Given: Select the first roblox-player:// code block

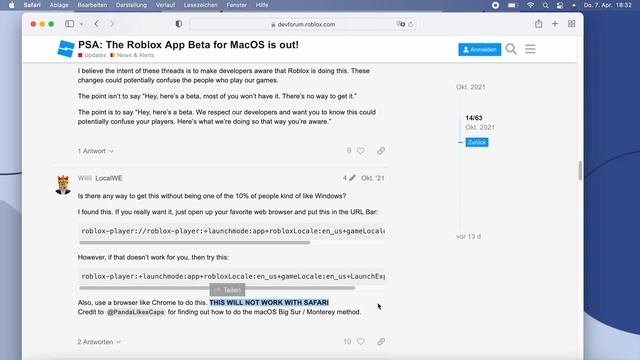Looking at the screenshot, I should (232, 231).
